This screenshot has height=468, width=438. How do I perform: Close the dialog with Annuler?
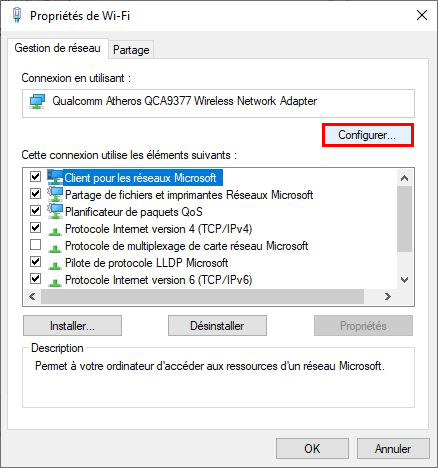click(393, 449)
